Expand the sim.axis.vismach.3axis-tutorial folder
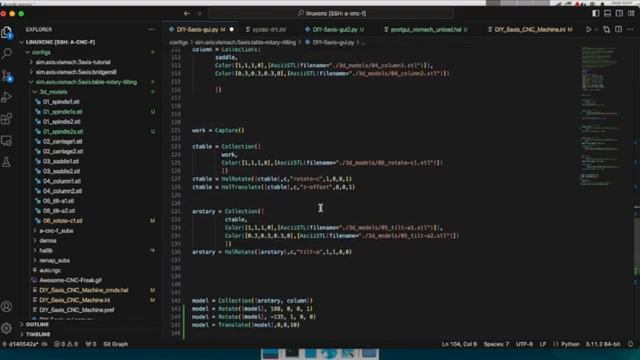 point(31,62)
